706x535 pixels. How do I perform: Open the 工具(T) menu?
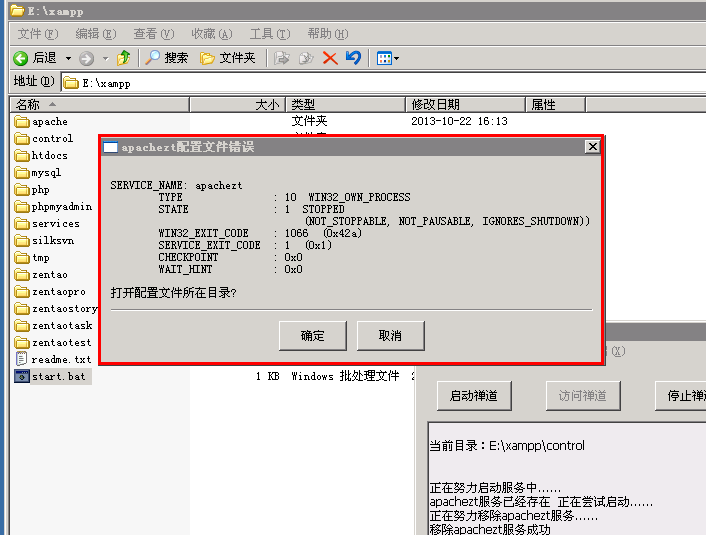click(270, 34)
